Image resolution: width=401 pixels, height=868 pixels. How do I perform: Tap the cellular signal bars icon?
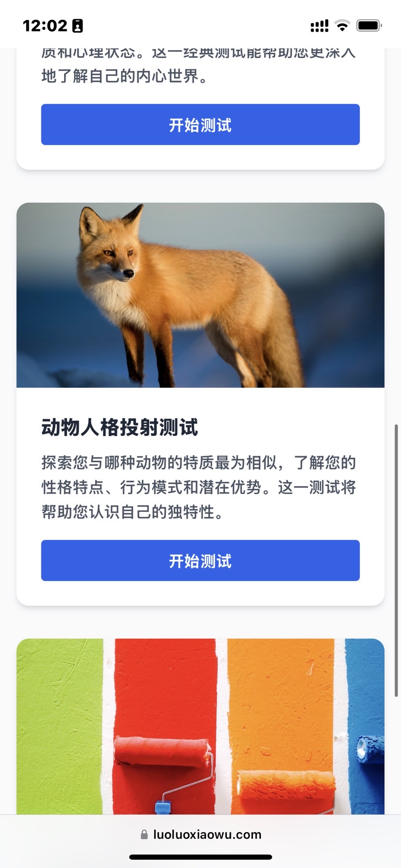(x=319, y=26)
